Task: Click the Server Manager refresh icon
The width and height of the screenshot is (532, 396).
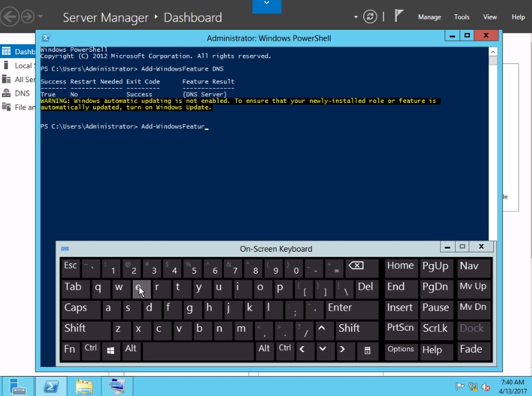Action: [370, 17]
